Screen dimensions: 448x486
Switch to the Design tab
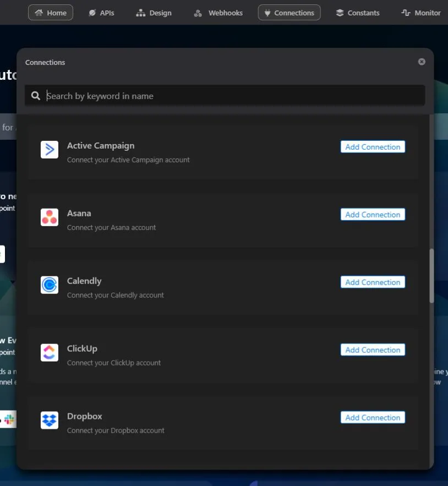(x=154, y=13)
